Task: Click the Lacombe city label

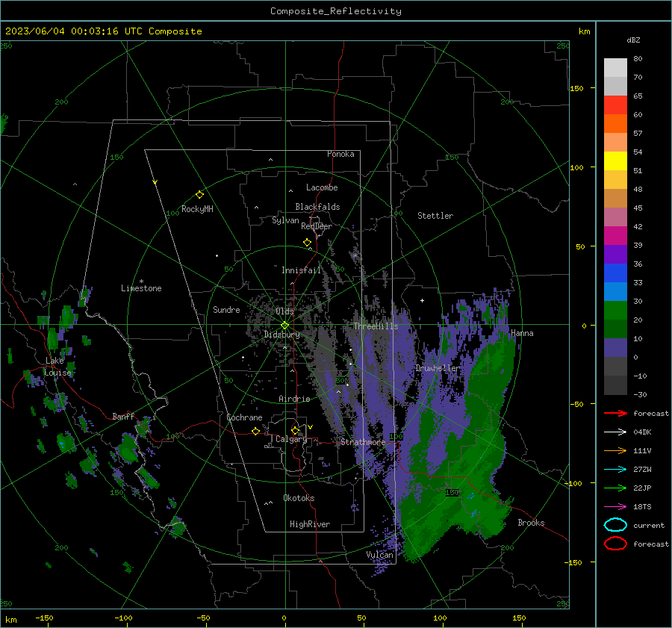Action: 322,187
